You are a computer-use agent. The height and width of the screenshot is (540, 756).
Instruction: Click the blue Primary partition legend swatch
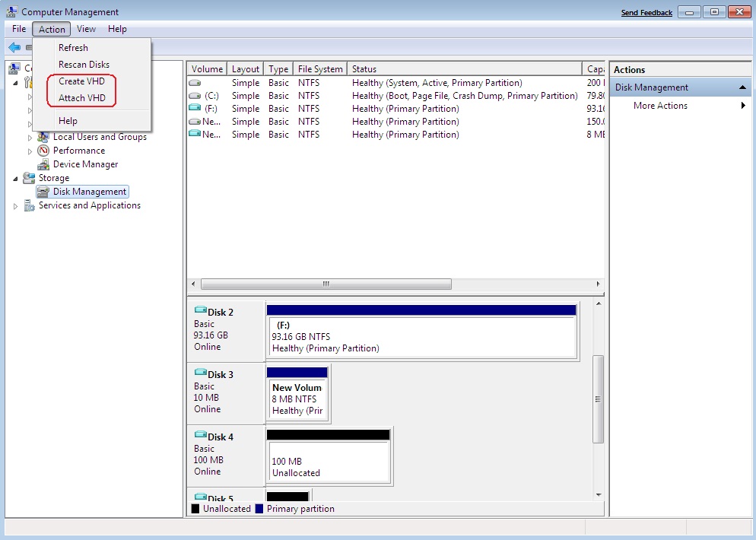[259, 509]
